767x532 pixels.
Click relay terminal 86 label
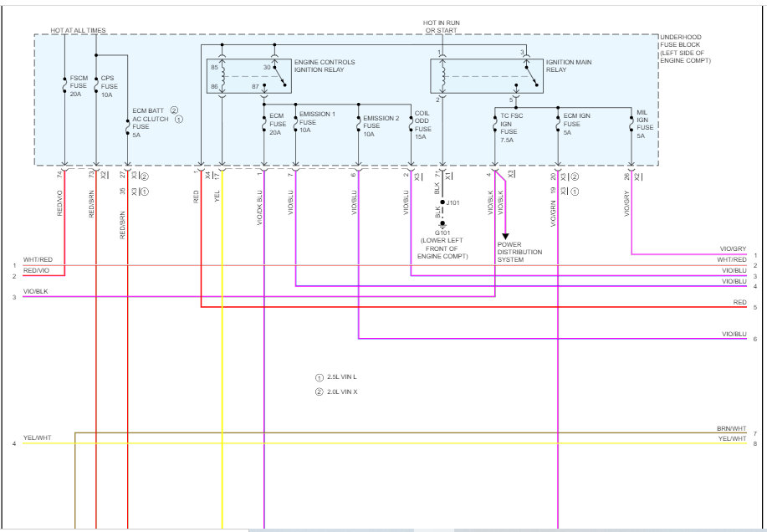(214, 86)
